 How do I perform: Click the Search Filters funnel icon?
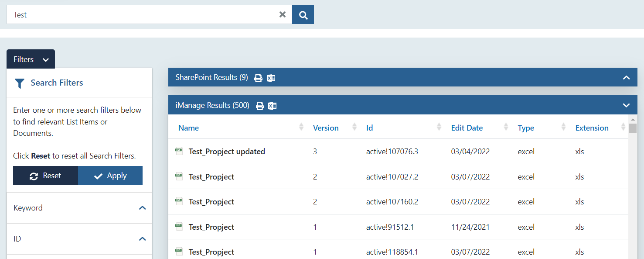point(19,83)
